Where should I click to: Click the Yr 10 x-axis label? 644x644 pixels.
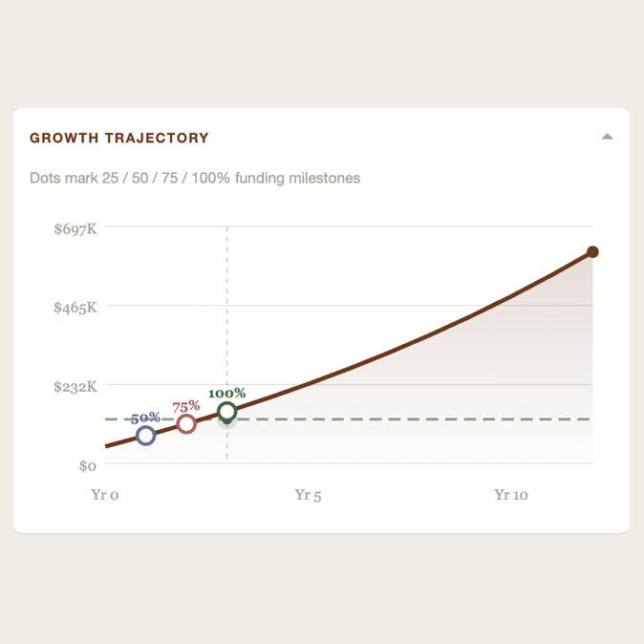(x=511, y=495)
